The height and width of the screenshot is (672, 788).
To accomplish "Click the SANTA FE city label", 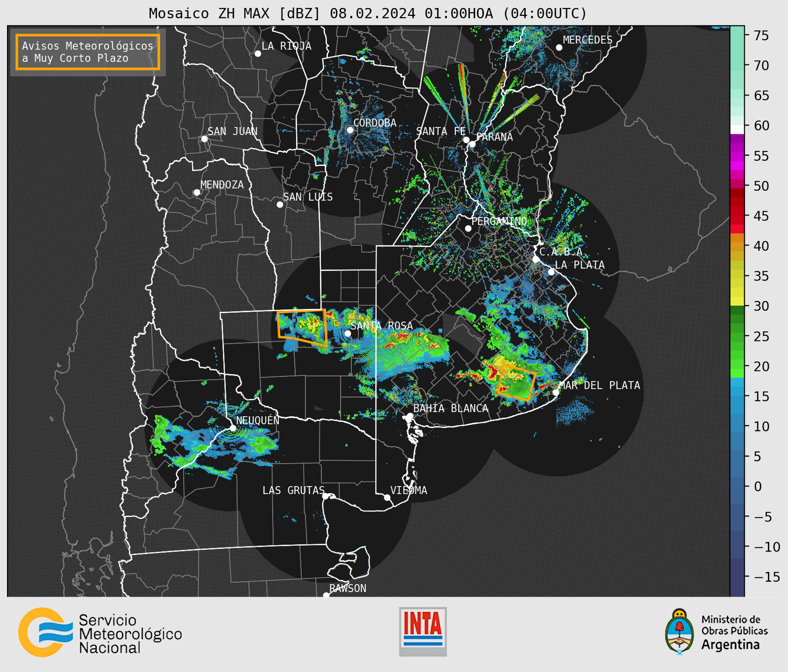I will (440, 131).
